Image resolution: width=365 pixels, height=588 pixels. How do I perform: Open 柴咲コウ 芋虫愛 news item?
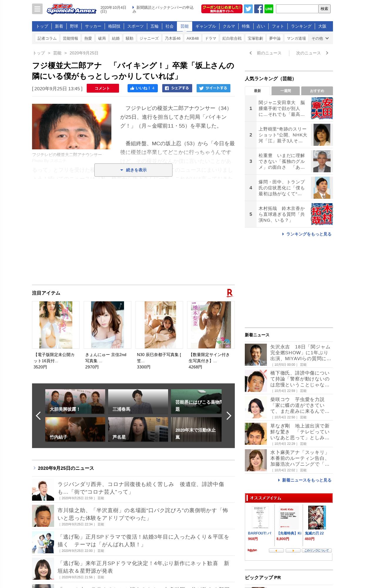point(289,407)
